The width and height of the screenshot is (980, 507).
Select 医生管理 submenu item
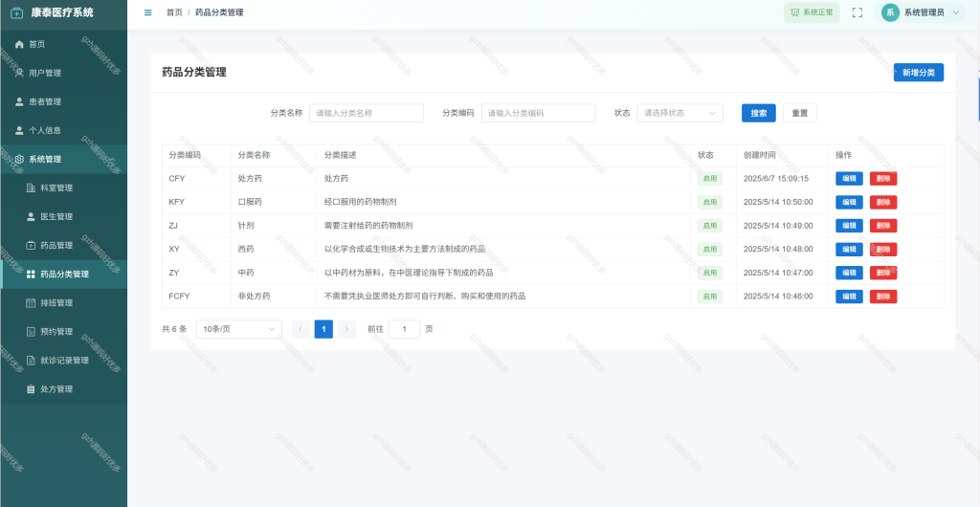pyautogui.click(x=64, y=216)
